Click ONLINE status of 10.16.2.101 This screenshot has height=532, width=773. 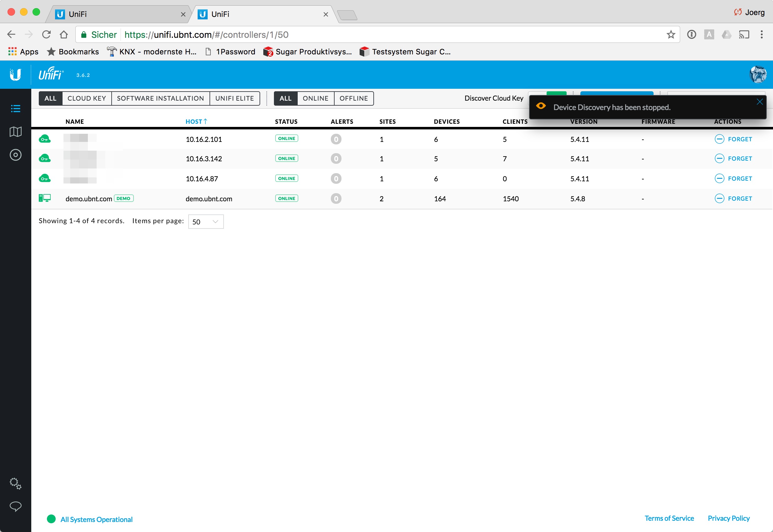[x=286, y=138]
